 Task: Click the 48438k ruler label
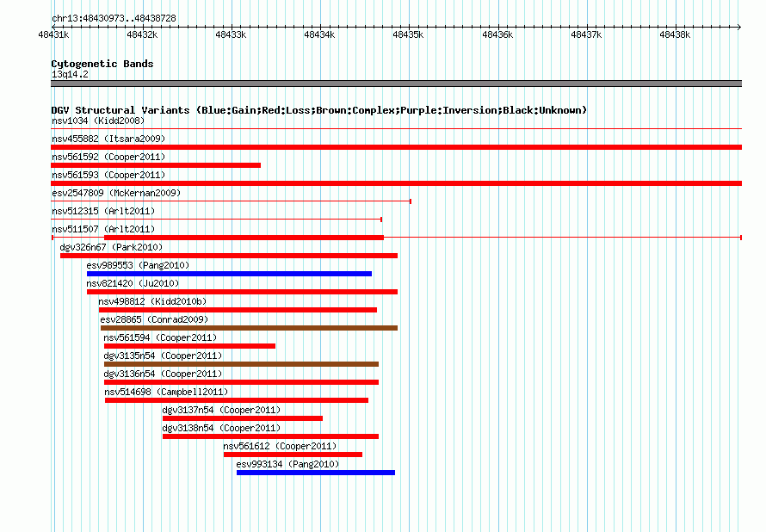675,34
